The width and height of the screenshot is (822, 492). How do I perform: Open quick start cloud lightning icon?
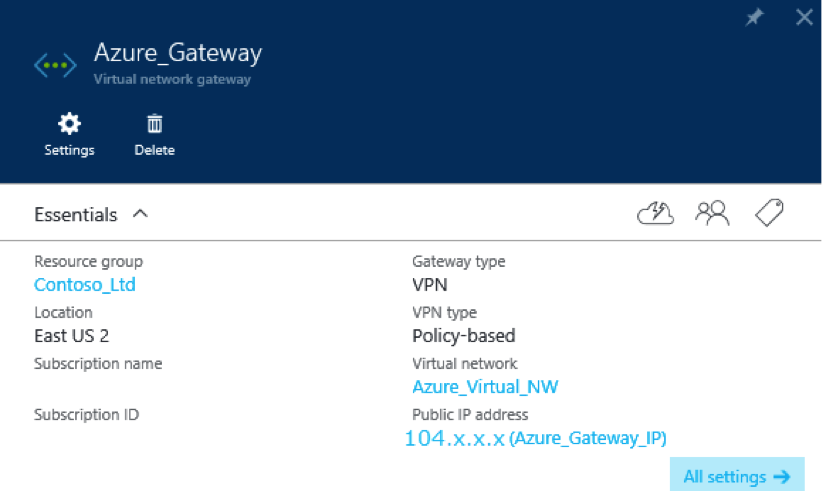pos(655,213)
